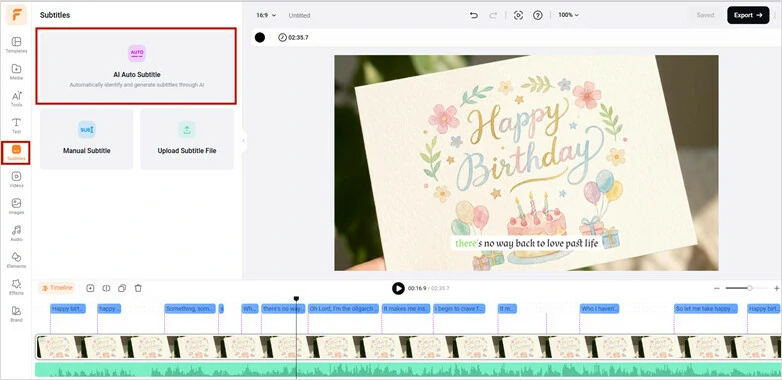Screen dimensions: 782x380
Task: Open the Elements sidebar panel
Action: tap(16, 260)
